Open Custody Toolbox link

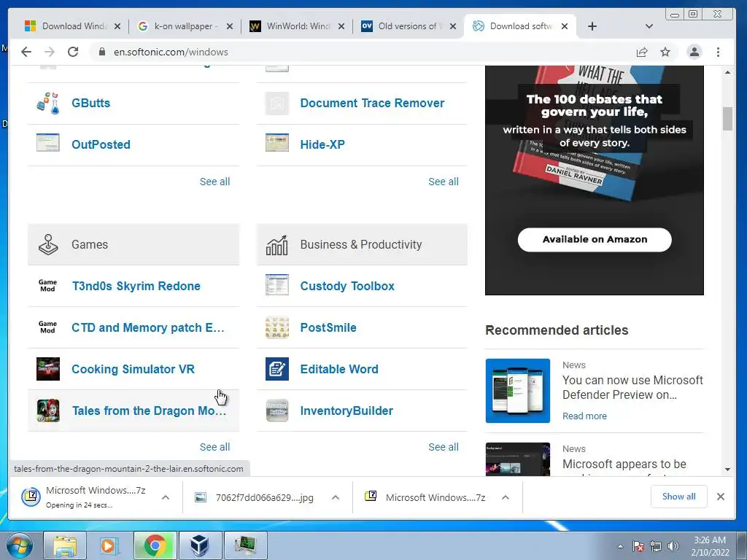[x=347, y=286]
